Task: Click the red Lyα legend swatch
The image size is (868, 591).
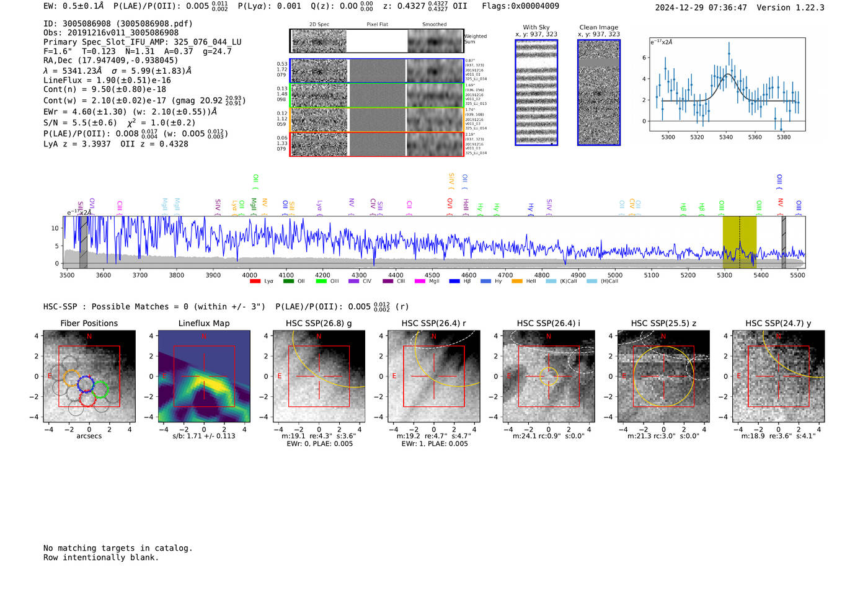Action: (255, 282)
